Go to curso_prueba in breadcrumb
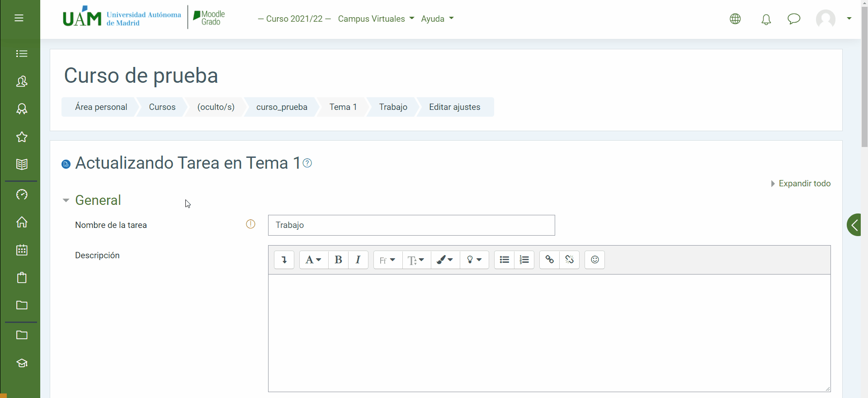Image resolution: width=868 pixels, height=398 pixels. click(x=282, y=107)
